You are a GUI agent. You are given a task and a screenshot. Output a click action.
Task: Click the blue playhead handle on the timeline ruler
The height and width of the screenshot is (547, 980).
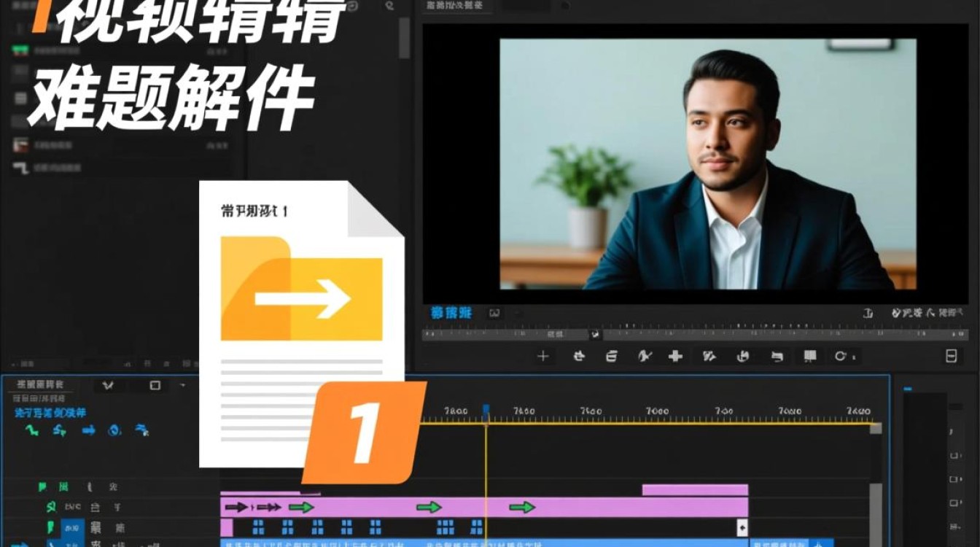[x=486, y=411]
